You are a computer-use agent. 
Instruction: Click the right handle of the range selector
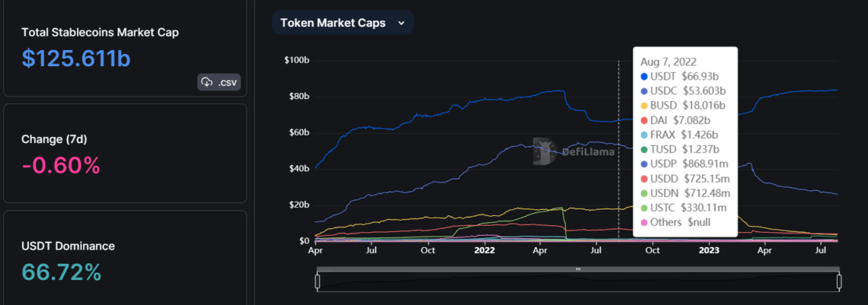click(x=839, y=281)
